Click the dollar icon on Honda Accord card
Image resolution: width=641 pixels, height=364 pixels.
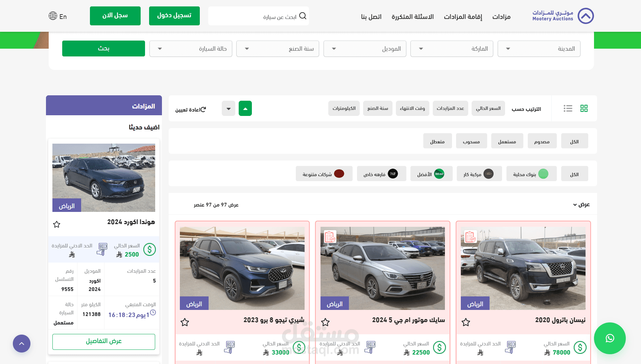(x=149, y=249)
